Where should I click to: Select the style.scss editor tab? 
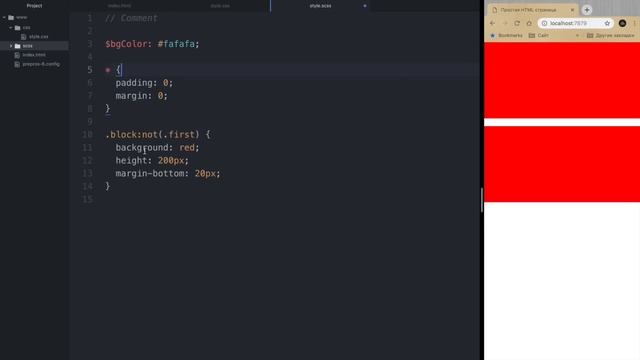(320, 6)
